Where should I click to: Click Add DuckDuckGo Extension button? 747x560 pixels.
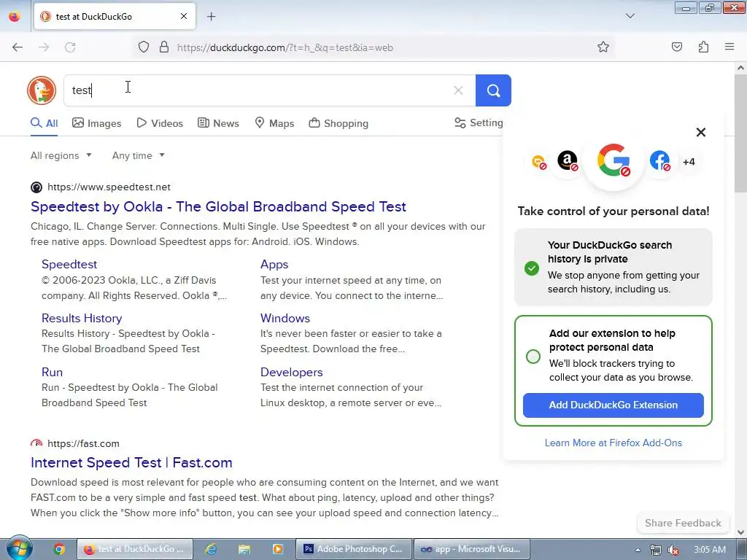click(613, 405)
